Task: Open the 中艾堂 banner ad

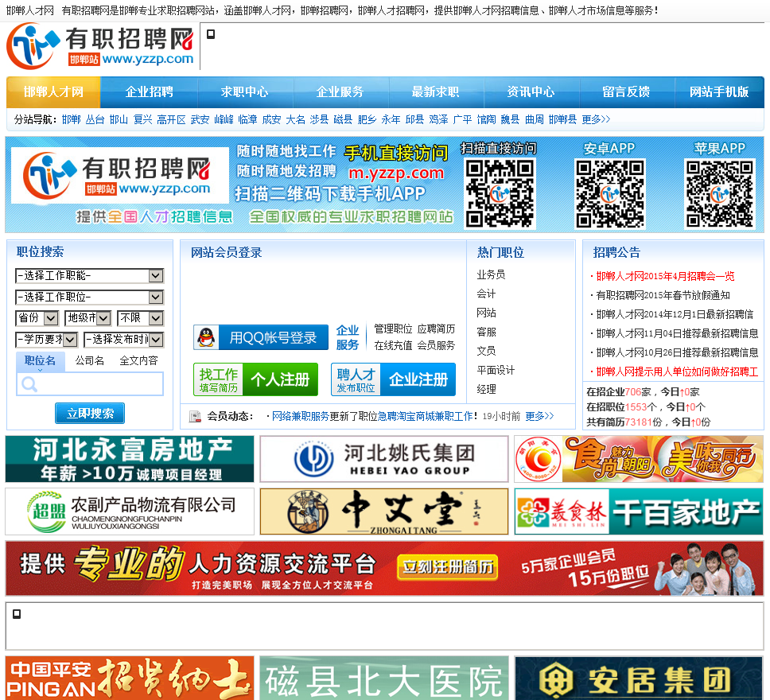Action: 384,511
